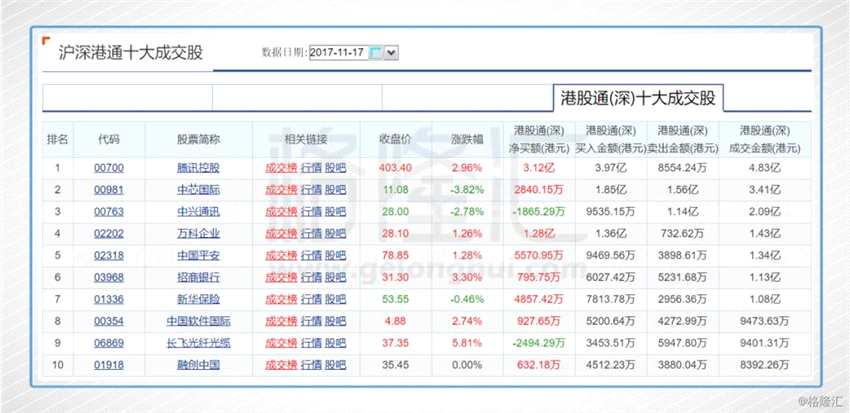Open 成交榜 link in 融创中国 row

click(281, 365)
